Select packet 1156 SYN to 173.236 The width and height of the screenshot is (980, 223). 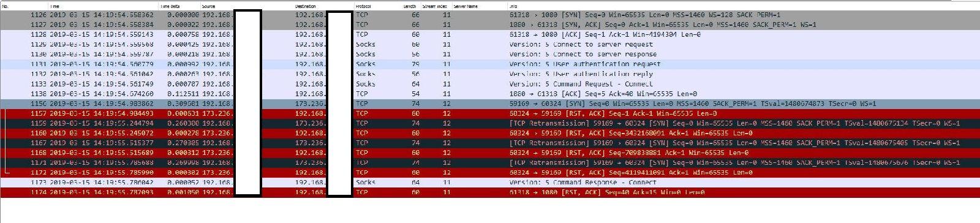click(x=490, y=104)
